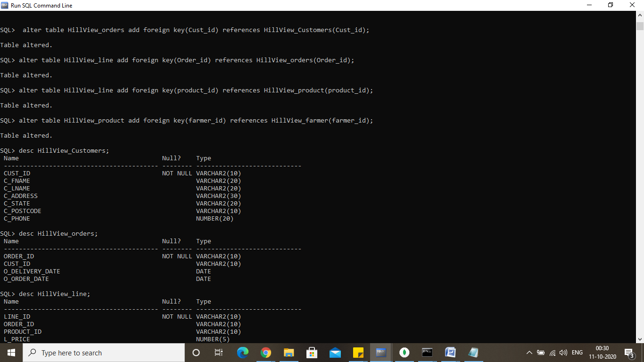
Task: Click the SQL Command Line title bar icon
Action: pyautogui.click(x=5, y=5)
